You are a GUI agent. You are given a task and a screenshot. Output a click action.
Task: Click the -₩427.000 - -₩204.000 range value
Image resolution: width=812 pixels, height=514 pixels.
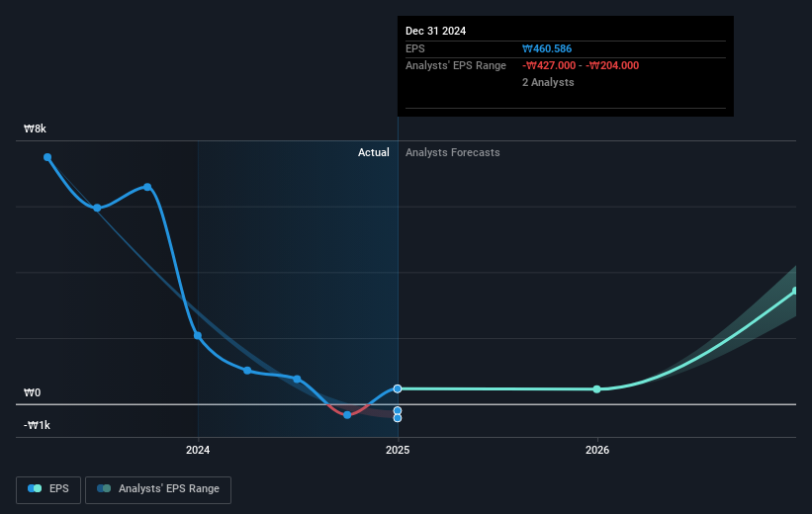coord(581,65)
